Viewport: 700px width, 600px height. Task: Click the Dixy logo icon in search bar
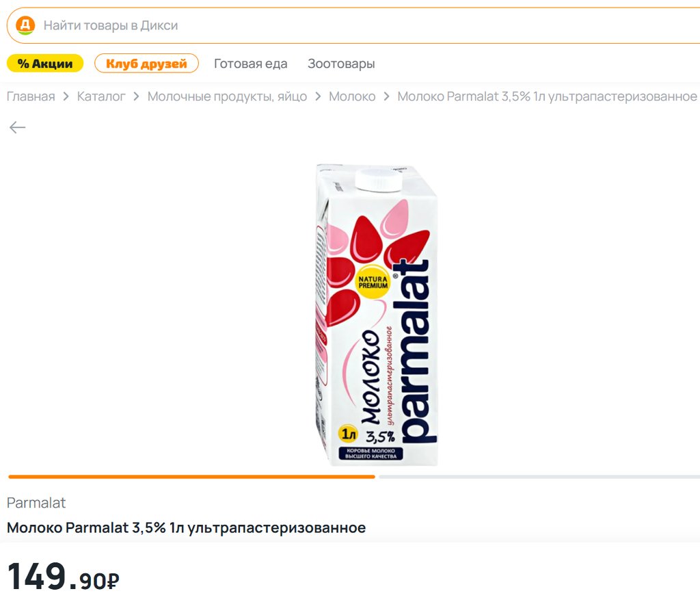(25, 25)
